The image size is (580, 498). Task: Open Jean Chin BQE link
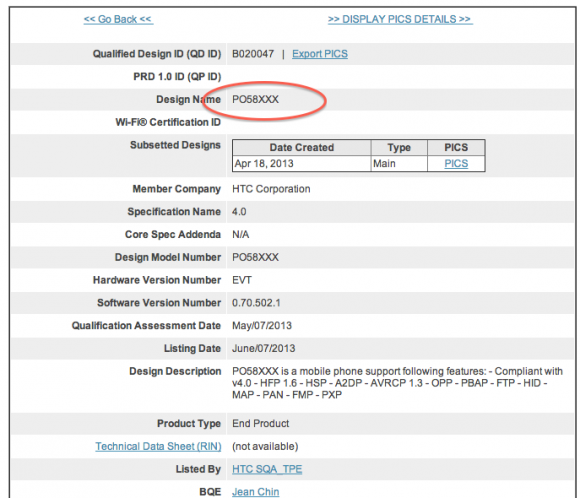coord(256,492)
